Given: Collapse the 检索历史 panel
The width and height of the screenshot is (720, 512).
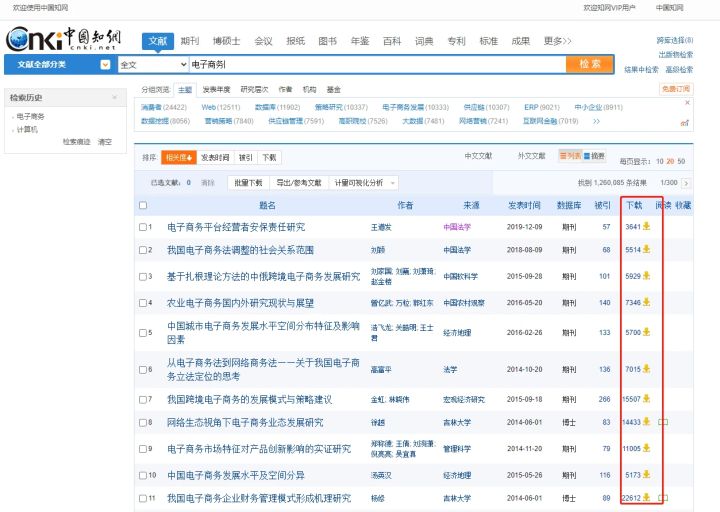Looking at the screenshot, I should click(115, 97).
